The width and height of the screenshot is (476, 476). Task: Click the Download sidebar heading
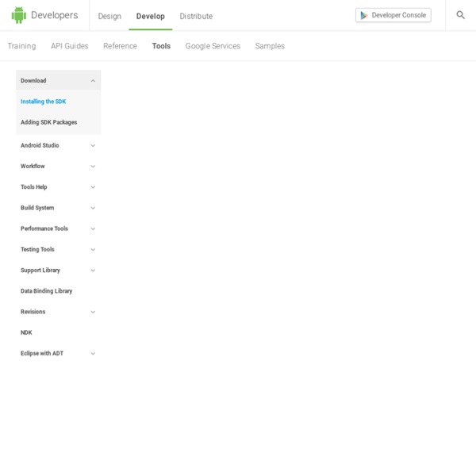(x=33, y=80)
